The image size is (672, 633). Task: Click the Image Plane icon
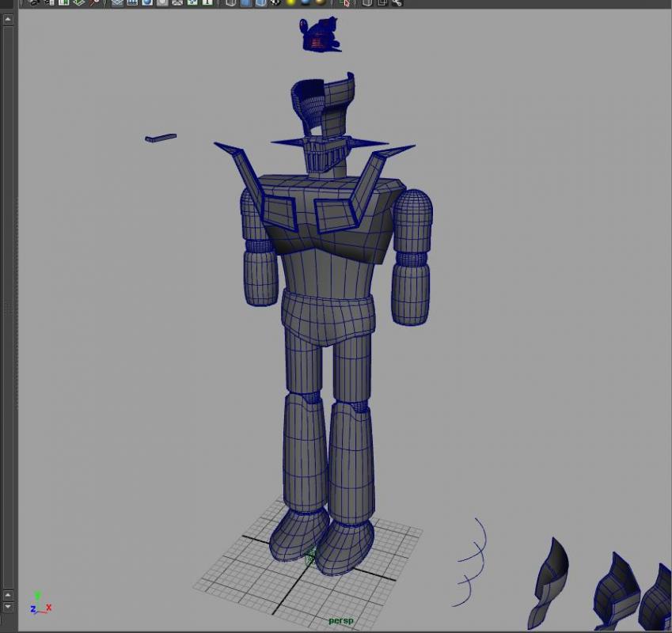tap(78, 2)
